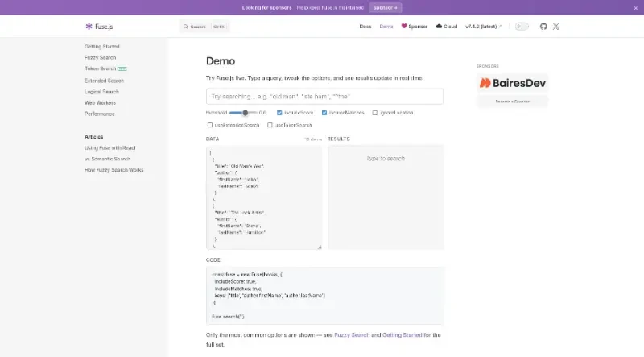
Task: Open Fuzzy Search sidebar page
Action: (x=100, y=57)
